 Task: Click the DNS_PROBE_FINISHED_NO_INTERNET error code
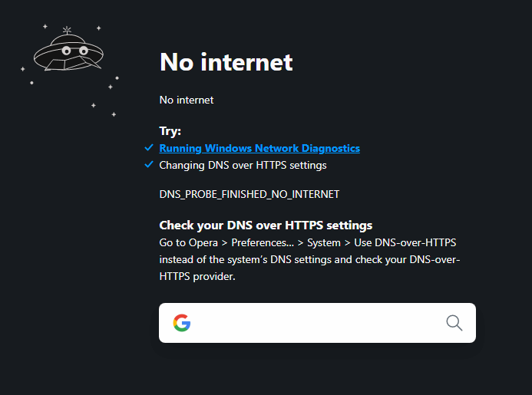click(x=249, y=195)
